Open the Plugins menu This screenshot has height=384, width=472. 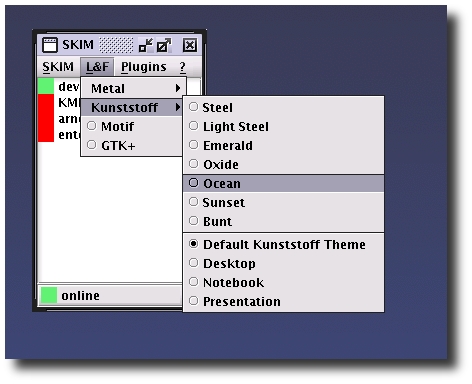point(144,67)
